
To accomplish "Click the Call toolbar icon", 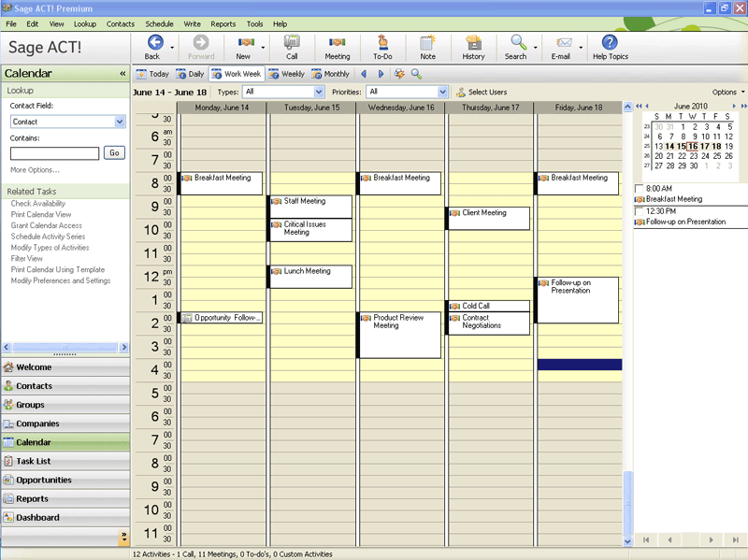I will (292, 47).
